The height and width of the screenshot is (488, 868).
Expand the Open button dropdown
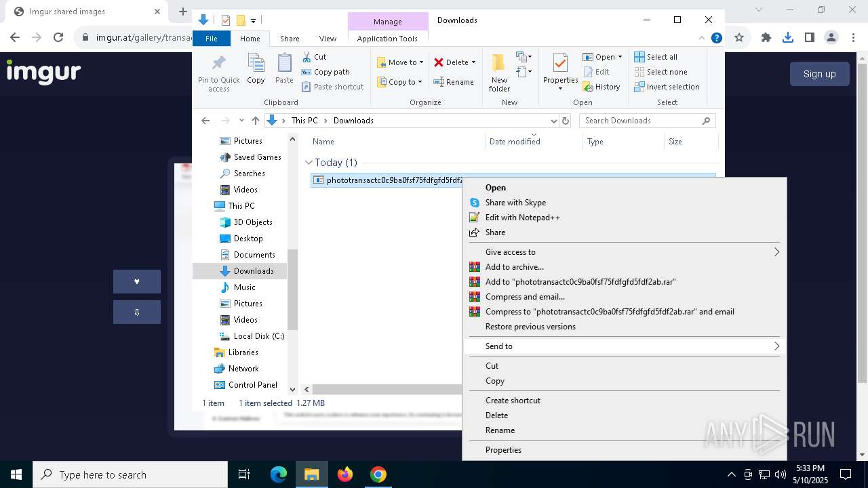620,57
